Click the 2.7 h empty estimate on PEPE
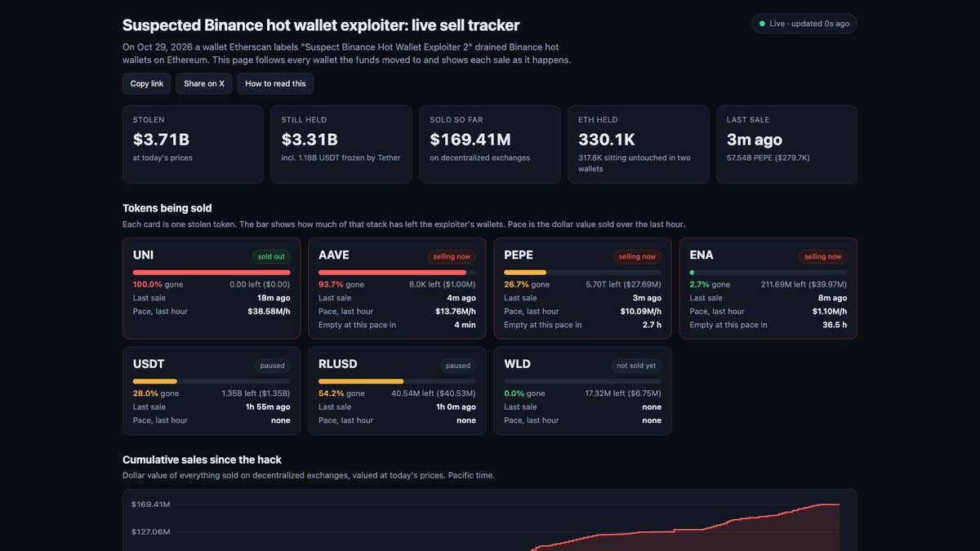Screen dimensions: 980x551 pos(652,325)
